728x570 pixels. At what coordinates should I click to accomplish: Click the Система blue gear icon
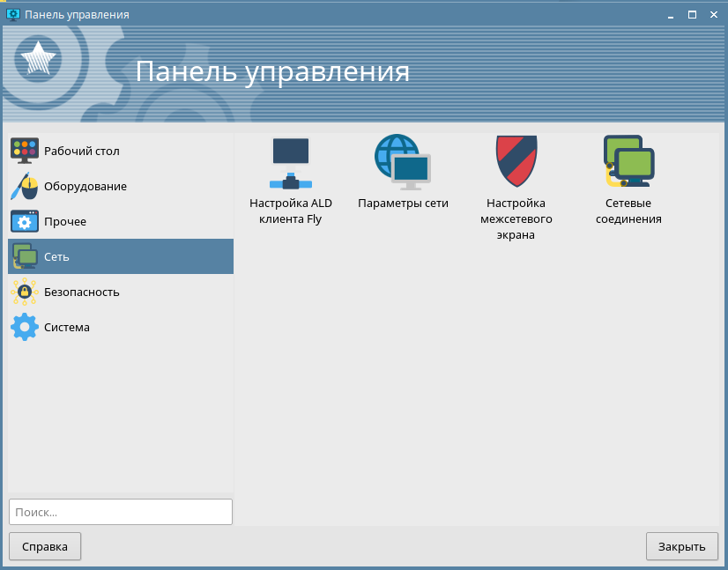click(x=25, y=327)
